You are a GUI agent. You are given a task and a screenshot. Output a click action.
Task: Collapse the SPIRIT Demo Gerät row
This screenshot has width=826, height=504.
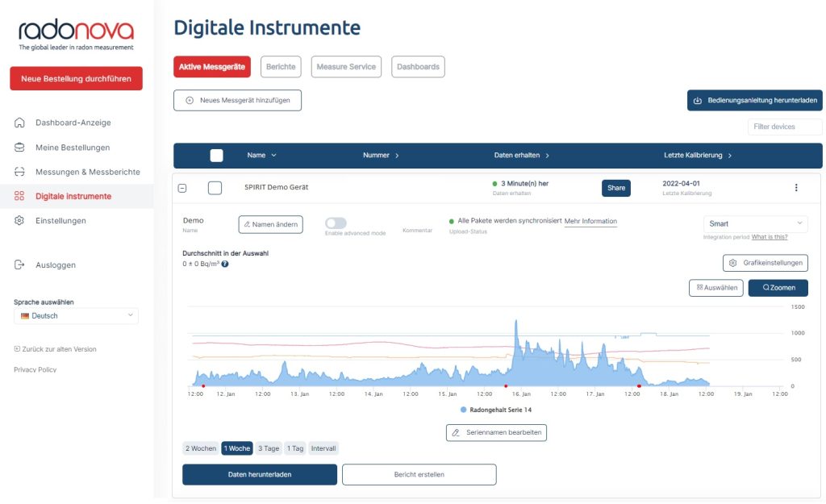pyautogui.click(x=182, y=188)
